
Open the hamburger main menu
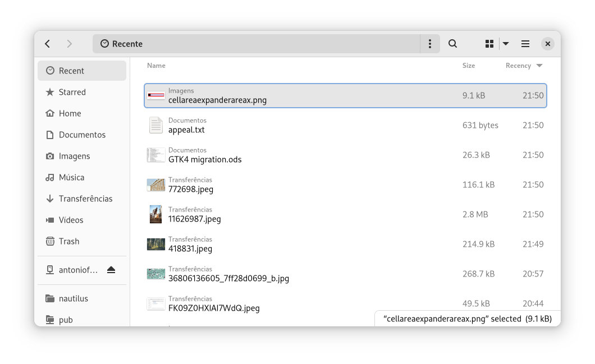click(x=525, y=44)
